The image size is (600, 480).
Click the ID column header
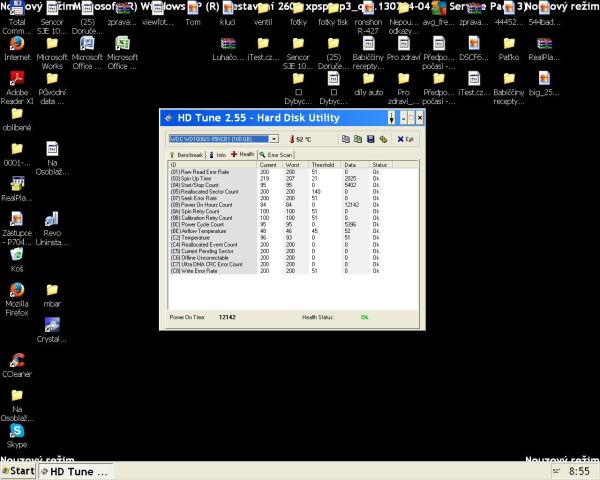[212, 165]
